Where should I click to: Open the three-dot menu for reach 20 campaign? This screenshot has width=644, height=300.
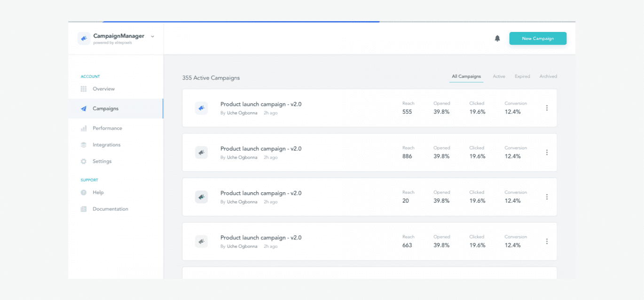(547, 197)
